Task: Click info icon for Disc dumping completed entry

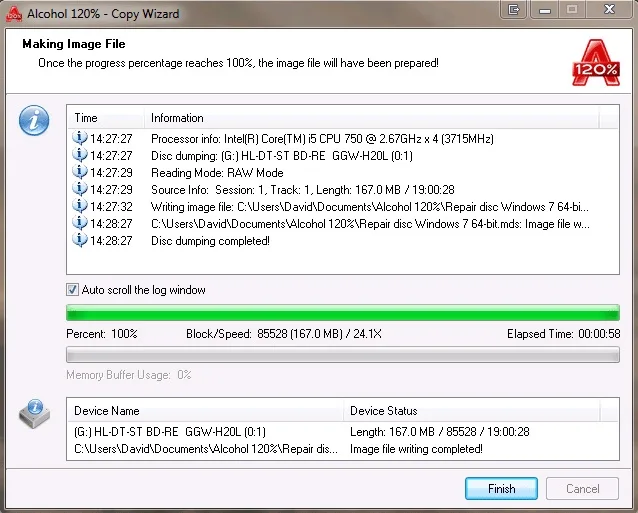Action: pyautogui.click(x=80, y=240)
